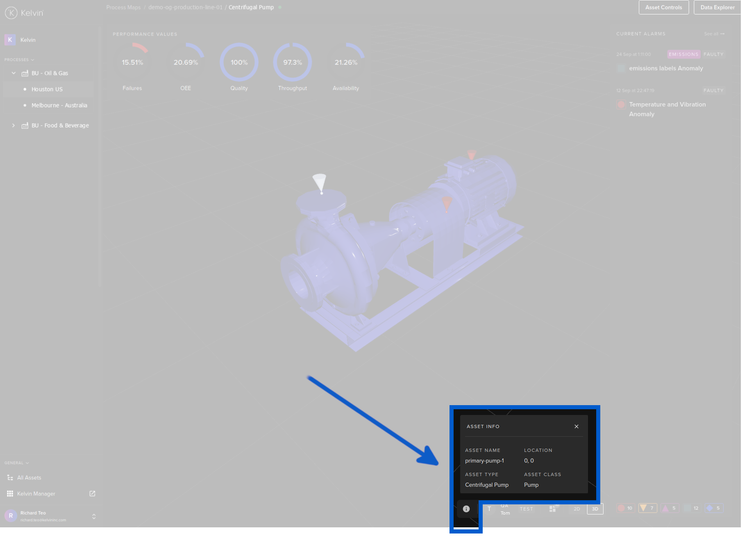Select the T text annotation icon

[x=489, y=509]
